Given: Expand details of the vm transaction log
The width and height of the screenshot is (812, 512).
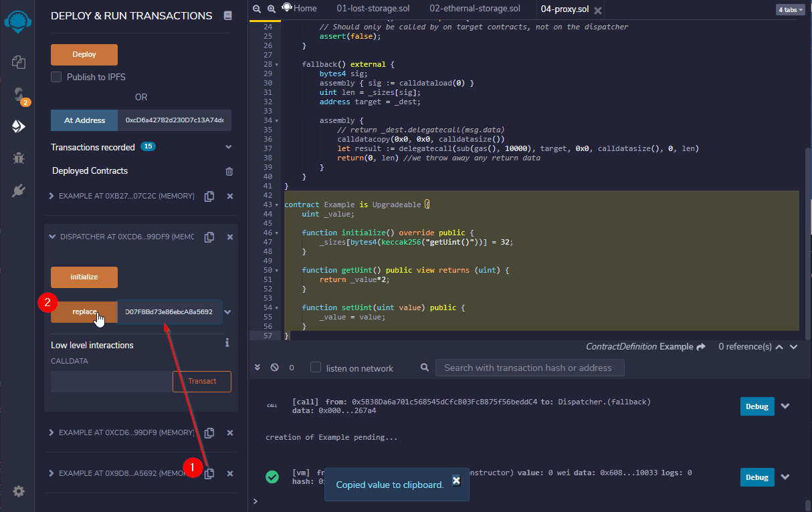Looking at the screenshot, I should [x=785, y=477].
